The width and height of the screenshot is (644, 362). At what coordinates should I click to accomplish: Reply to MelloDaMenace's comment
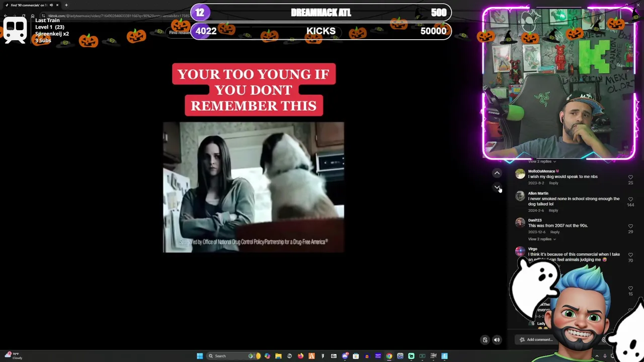pyautogui.click(x=553, y=183)
